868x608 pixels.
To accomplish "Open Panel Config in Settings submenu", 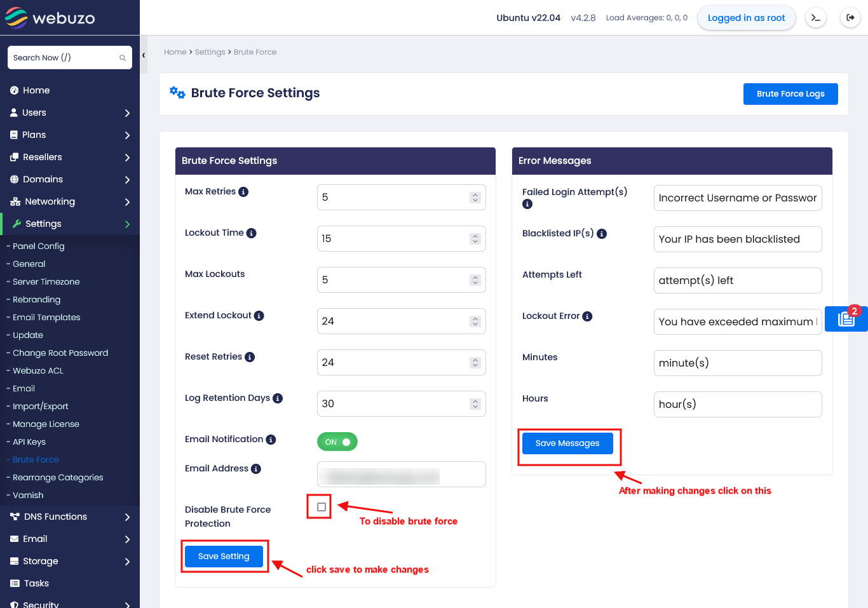I will (38, 246).
